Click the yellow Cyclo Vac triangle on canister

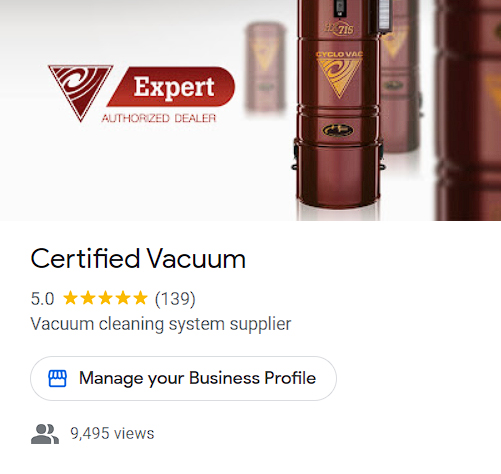coord(339,75)
